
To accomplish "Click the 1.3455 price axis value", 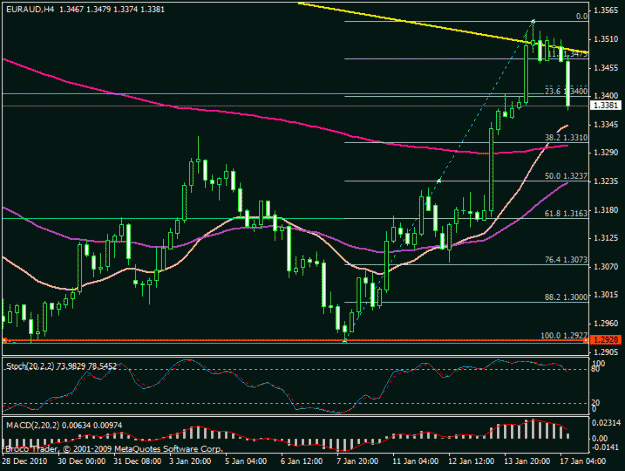I will pyautogui.click(x=606, y=68).
